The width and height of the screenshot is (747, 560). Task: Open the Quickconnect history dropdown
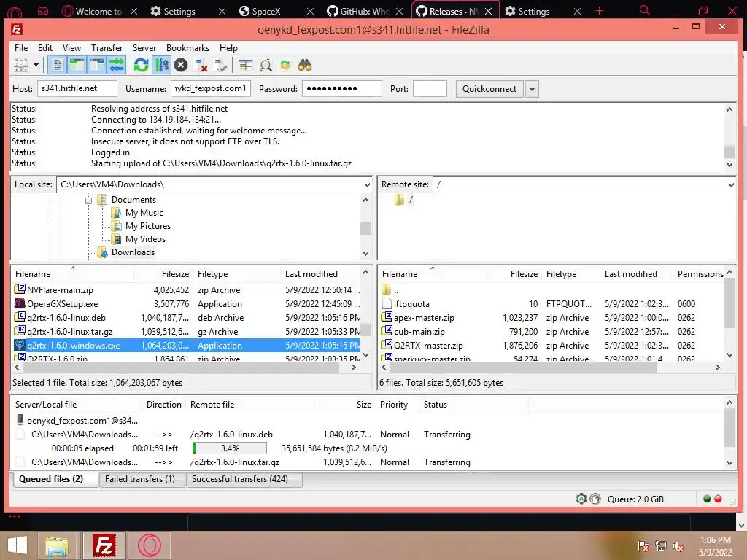(532, 89)
